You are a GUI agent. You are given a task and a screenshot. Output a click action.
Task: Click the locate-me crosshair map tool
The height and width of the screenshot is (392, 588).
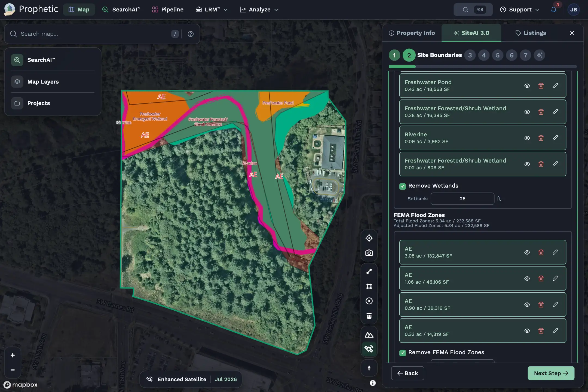[x=369, y=238]
